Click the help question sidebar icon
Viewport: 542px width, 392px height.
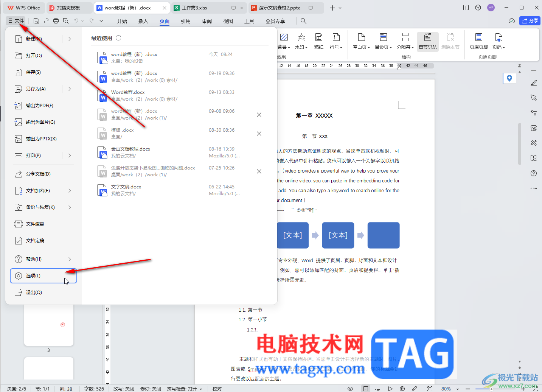click(x=534, y=173)
